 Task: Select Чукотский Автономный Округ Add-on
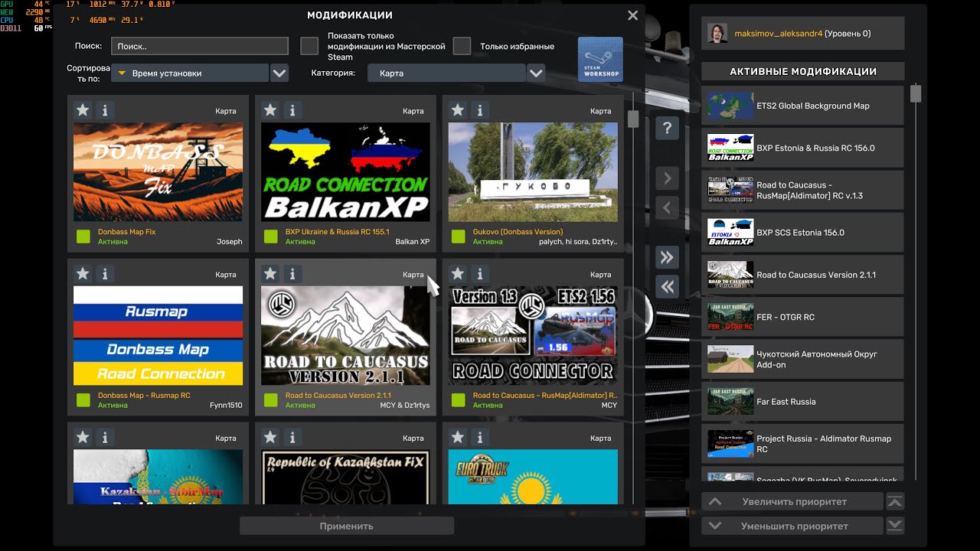pyautogui.click(x=802, y=360)
